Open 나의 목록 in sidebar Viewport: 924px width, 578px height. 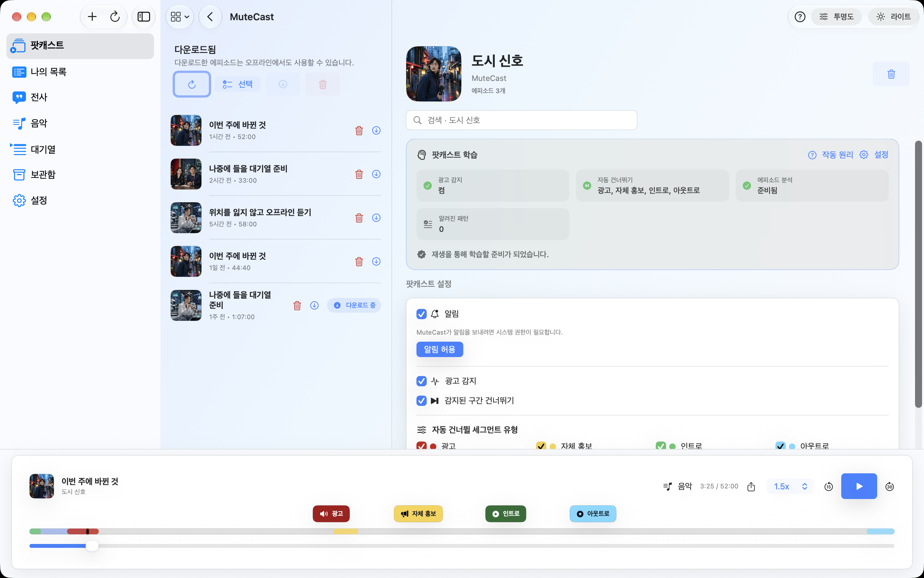[80, 72]
